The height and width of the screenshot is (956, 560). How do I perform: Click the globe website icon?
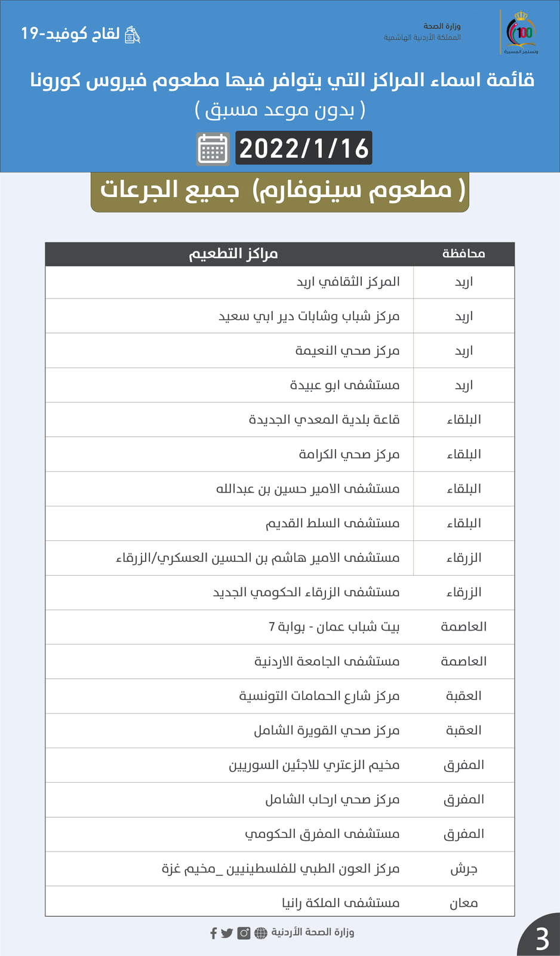pyautogui.click(x=261, y=933)
